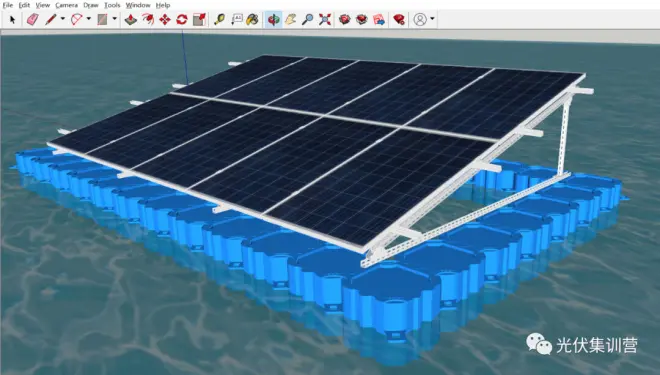Screen dimensions: 660x375
Task: Activate the Line pencil tool
Action: pos(51,19)
